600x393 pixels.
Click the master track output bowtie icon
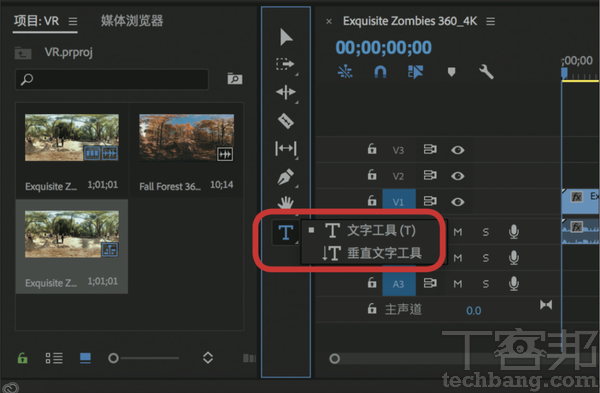coord(546,305)
